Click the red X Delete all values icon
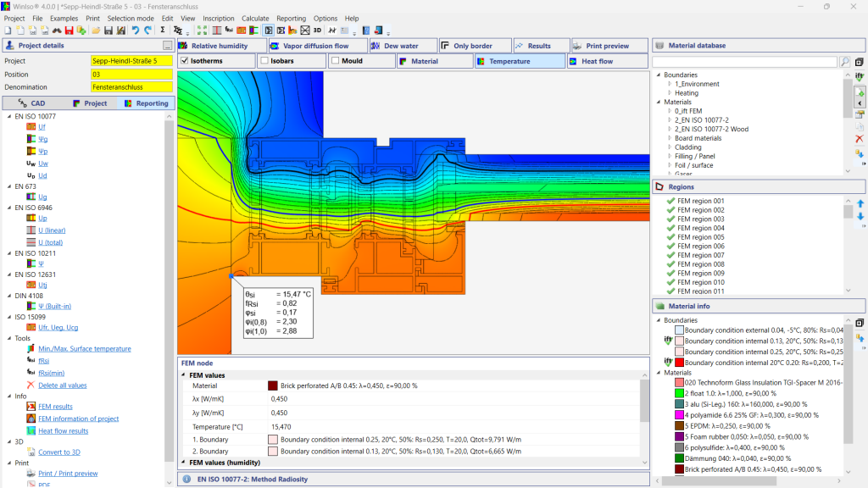The height and width of the screenshot is (488, 868). 31,385
